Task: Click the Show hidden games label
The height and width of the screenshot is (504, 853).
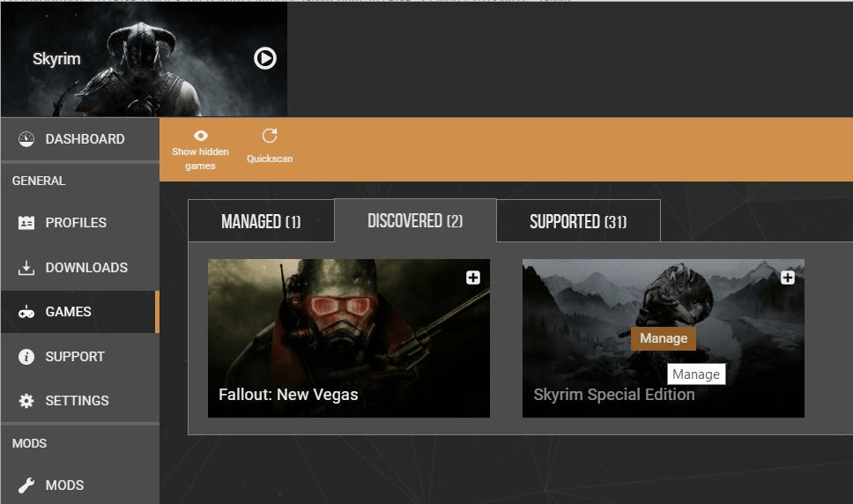Action: [200, 159]
